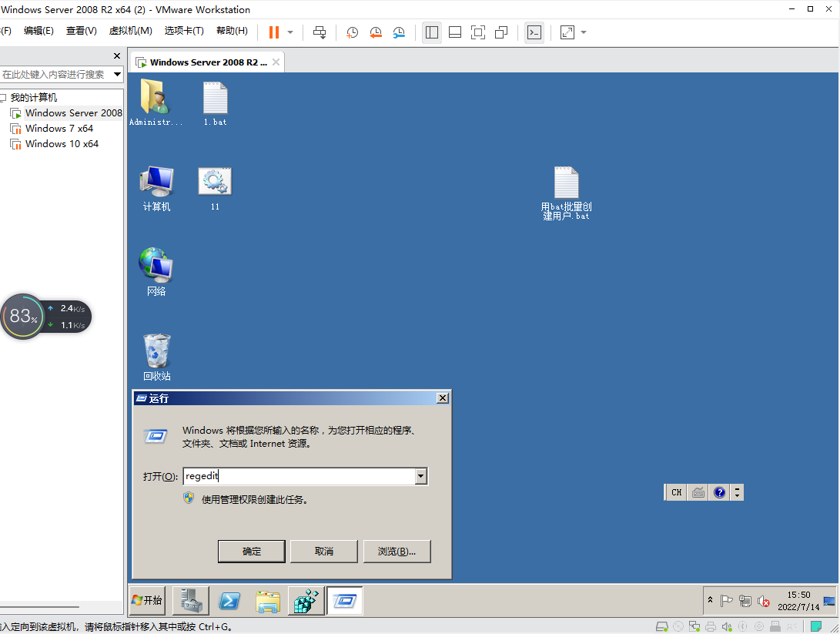
Task: Revert the virtual machine to its snapshot
Action: click(376, 32)
